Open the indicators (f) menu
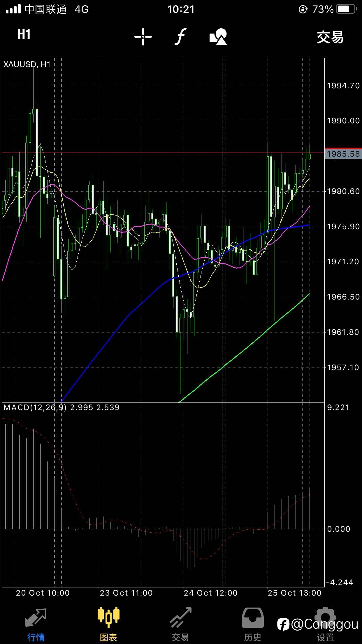Viewport: 362px width, 644px height. click(x=181, y=37)
